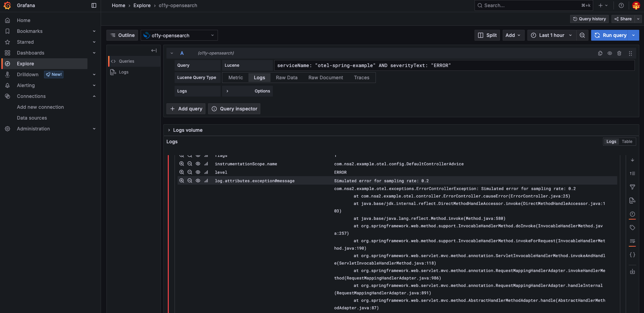Delete query A trash icon

tap(619, 53)
